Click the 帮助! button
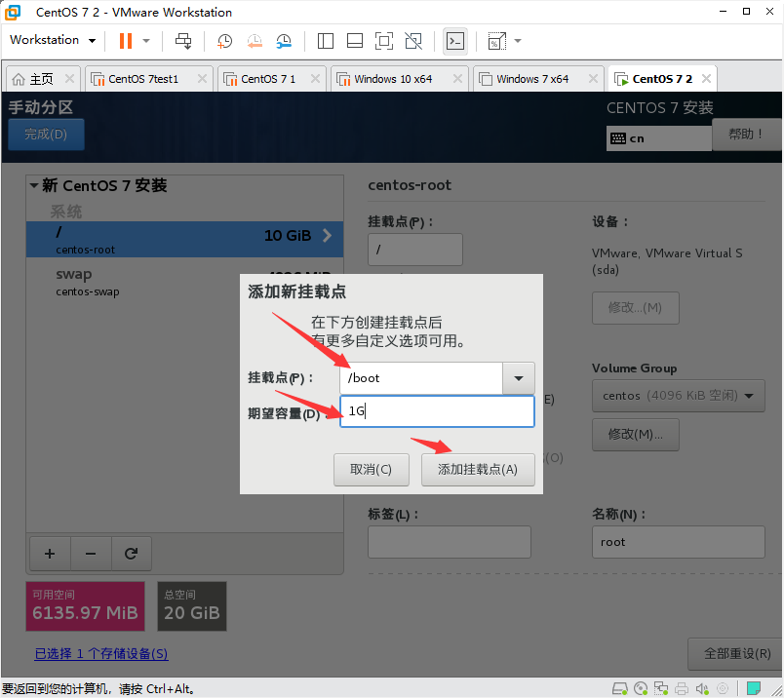784x698 pixels. [x=746, y=134]
